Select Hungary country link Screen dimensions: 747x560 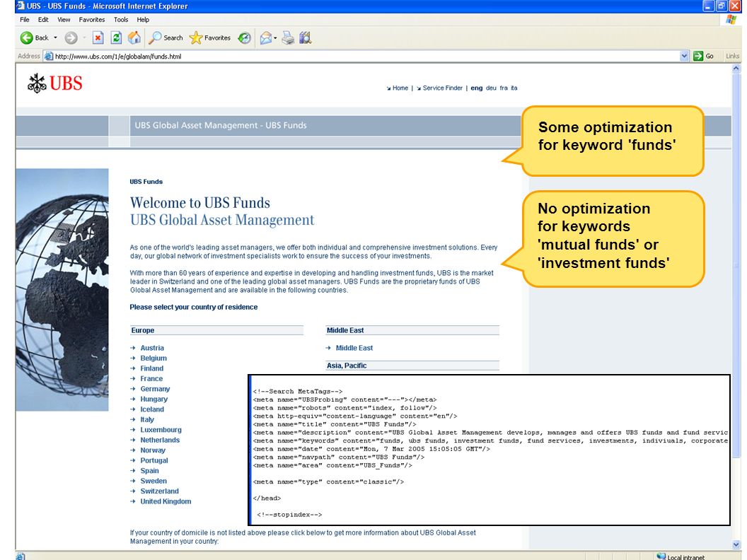click(154, 399)
